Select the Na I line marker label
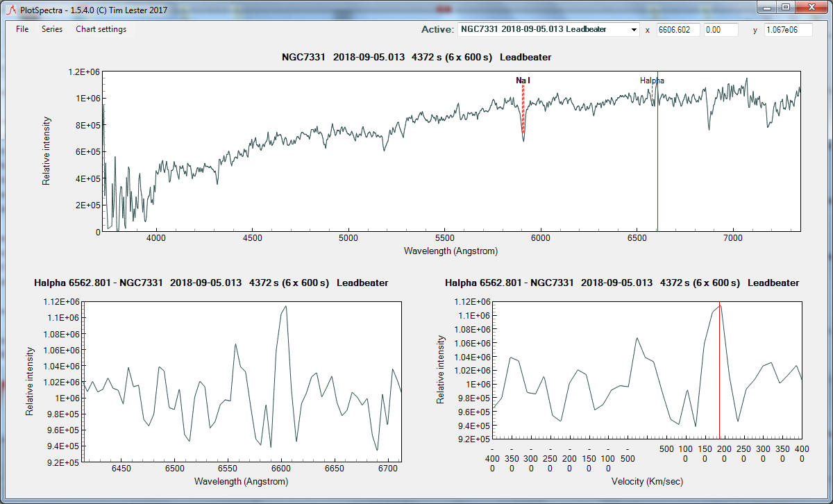 click(x=523, y=81)
